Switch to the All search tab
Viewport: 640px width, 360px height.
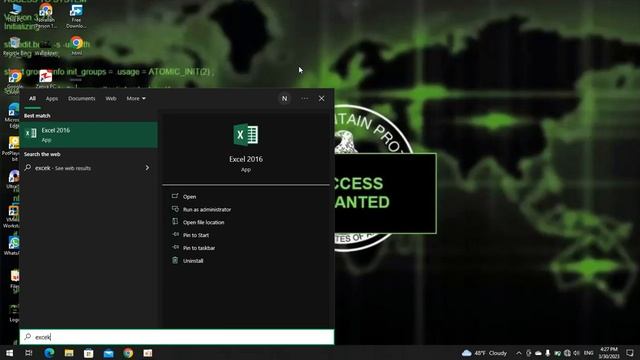click(x=32, y=98)
